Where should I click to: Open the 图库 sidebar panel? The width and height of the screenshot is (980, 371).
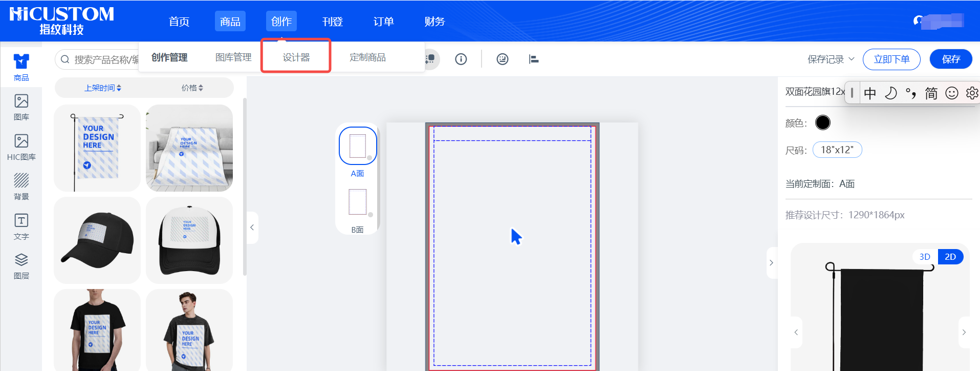(21, 107)
